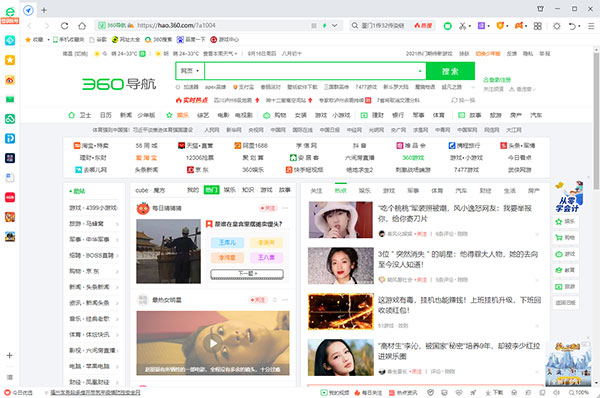Open the 淘宝·特卖 site link

(x=91, y=145)
